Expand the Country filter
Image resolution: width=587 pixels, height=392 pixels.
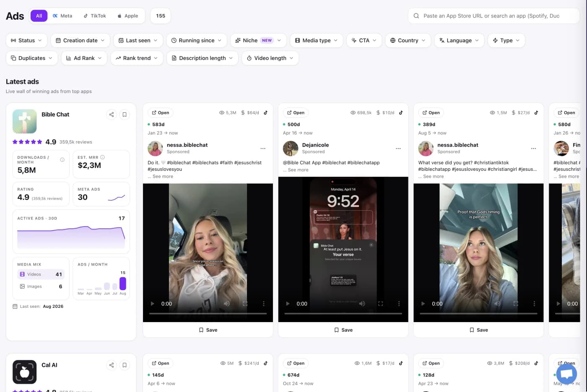click(x=408, y=41)
